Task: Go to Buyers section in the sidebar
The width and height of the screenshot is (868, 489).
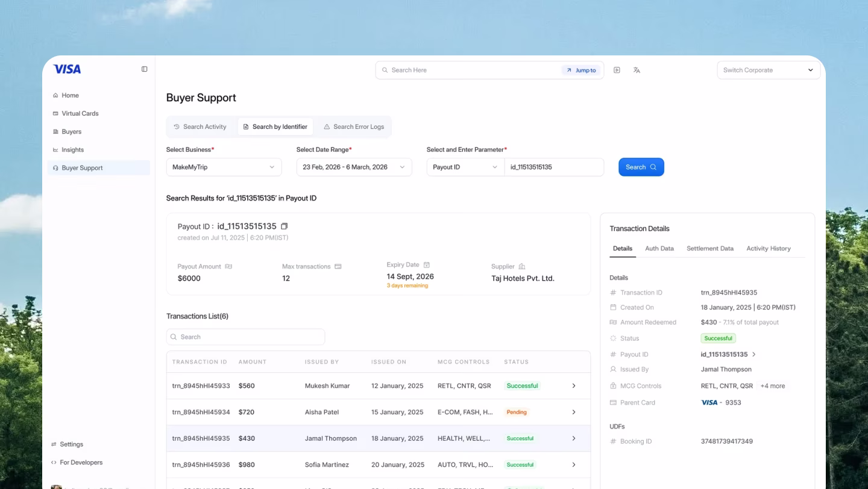Action: 71,131
